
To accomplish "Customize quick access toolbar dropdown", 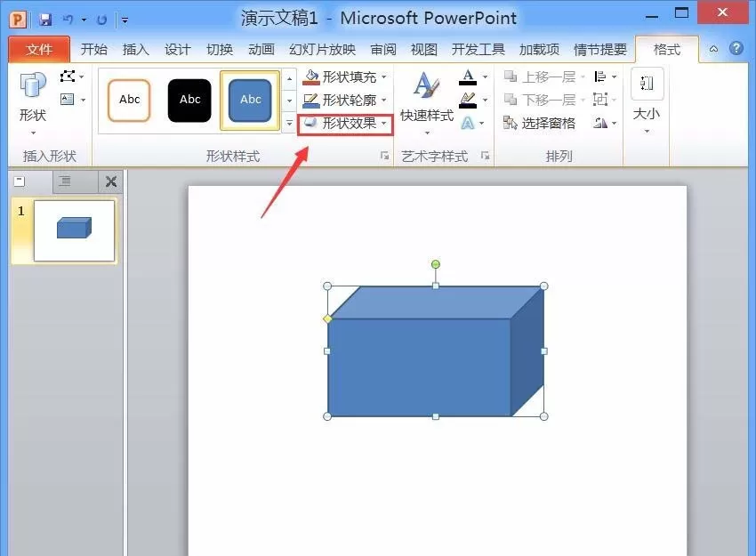I will [x=125, y=20].
